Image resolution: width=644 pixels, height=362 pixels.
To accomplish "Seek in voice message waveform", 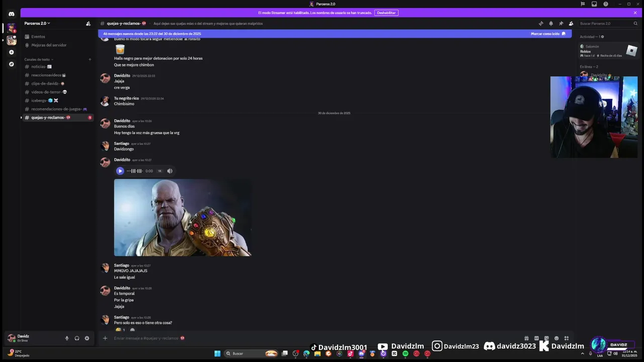I will (x=134, y=171).
